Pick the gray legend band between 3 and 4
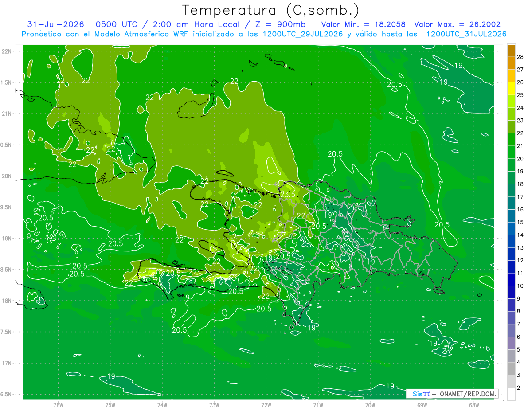This screenshot has height=411, width=532. 511,368
